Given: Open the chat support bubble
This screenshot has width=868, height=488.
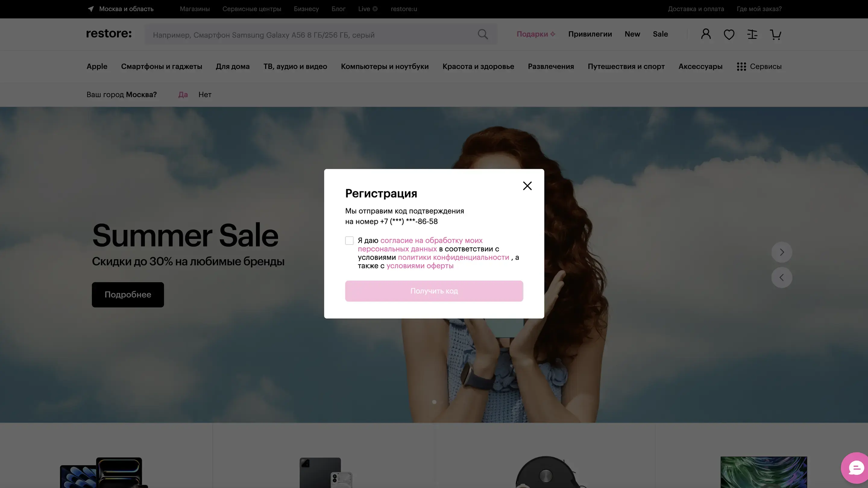Looking at the screenshot, I should [856, 468].
